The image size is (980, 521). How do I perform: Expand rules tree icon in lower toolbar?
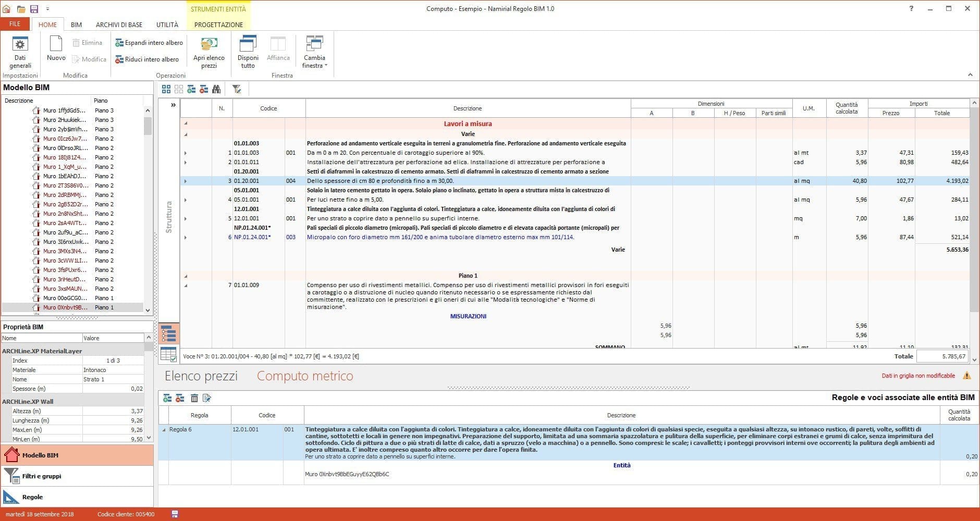pyautogui.click(x=167, y=398)
